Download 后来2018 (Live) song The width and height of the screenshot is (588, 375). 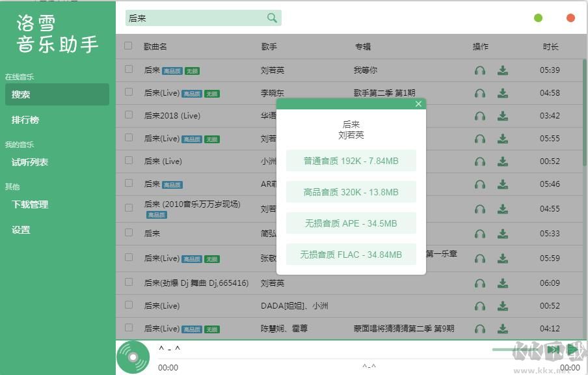[503, 116]
